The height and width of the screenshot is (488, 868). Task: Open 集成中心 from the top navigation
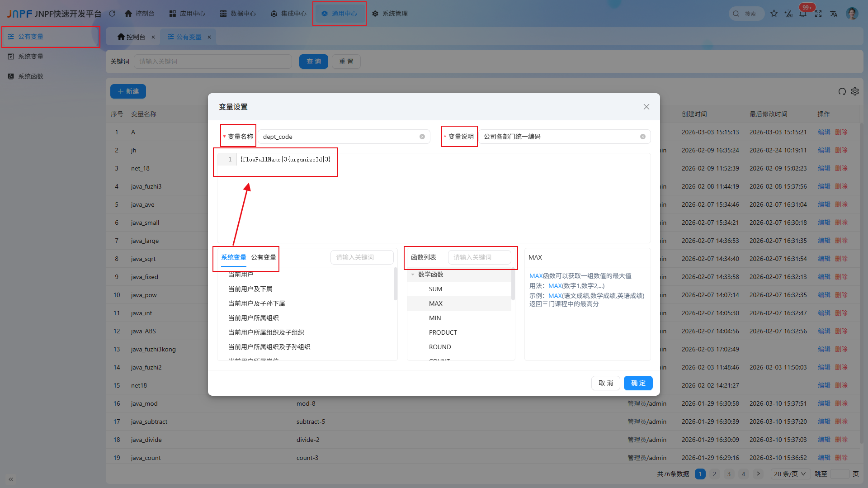288,14
